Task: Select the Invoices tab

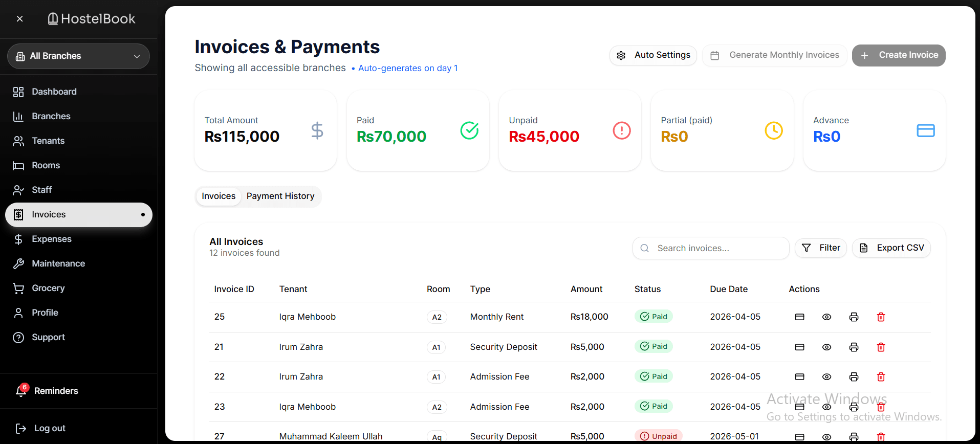Action: 219,196
